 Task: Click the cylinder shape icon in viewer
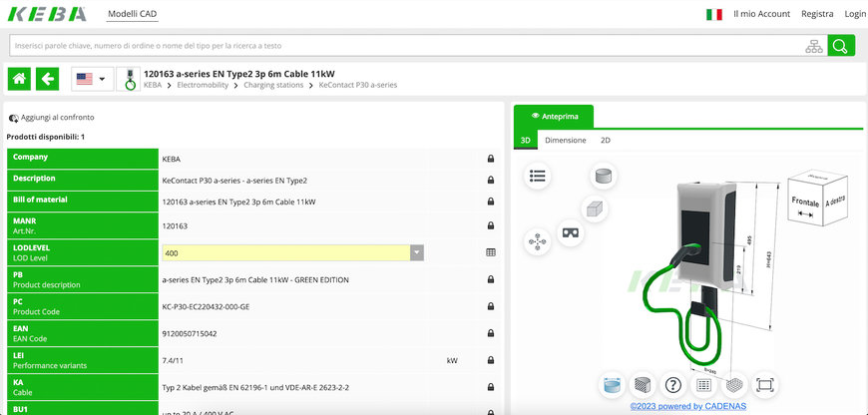click(604, 177)
